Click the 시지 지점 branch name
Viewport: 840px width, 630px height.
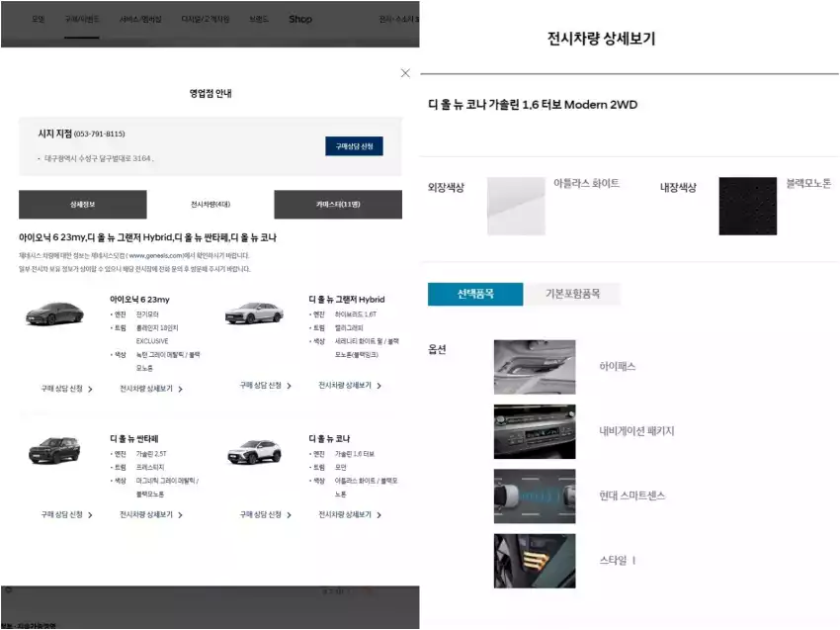point(54,134)
